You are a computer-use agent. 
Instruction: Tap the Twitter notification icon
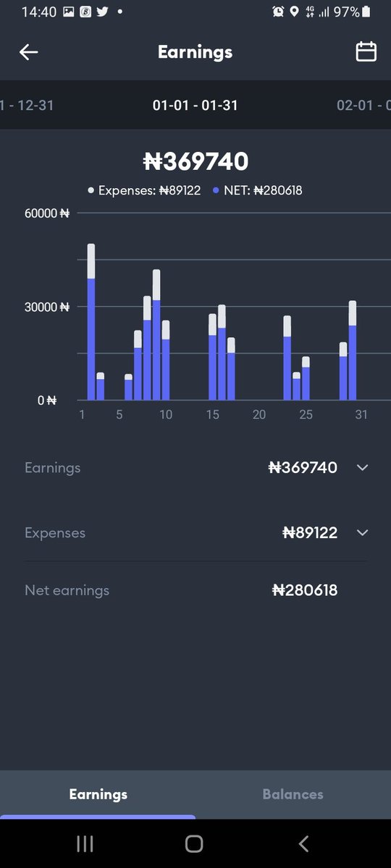click(x=102, y=12)
